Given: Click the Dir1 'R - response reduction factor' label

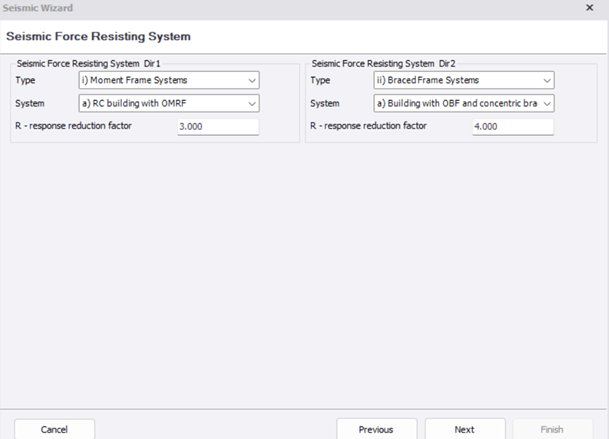Looking at the screenshot, I should [73, 126].
